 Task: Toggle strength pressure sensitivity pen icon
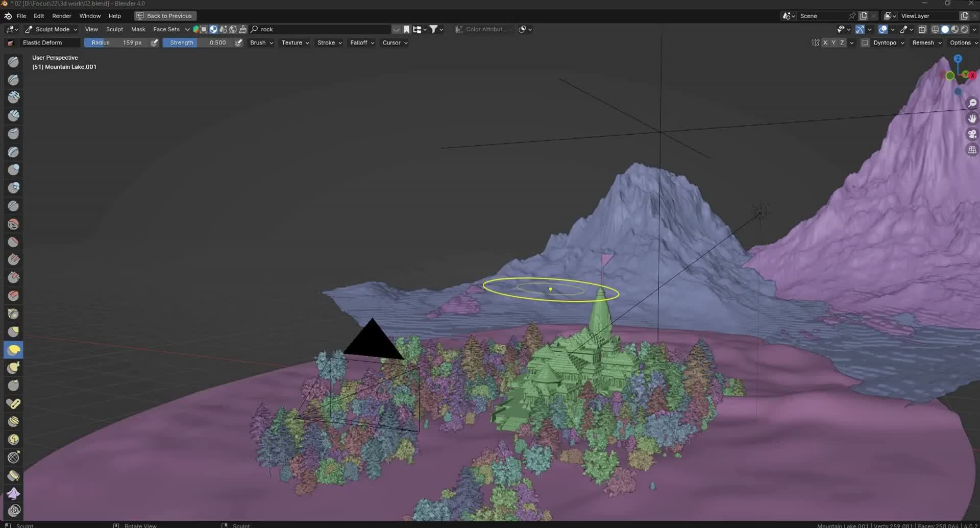pos(238,43)
